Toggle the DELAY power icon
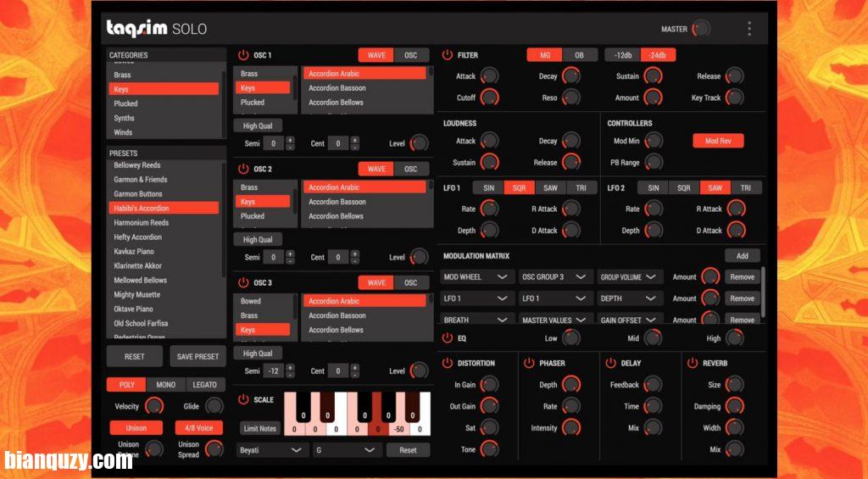868x479 pixels. (x=610, y=363)
